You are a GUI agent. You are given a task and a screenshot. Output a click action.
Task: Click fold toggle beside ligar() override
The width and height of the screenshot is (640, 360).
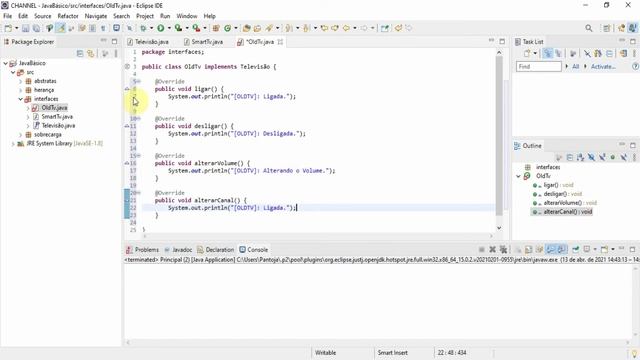pyautogui.click(x=138, y=82)
